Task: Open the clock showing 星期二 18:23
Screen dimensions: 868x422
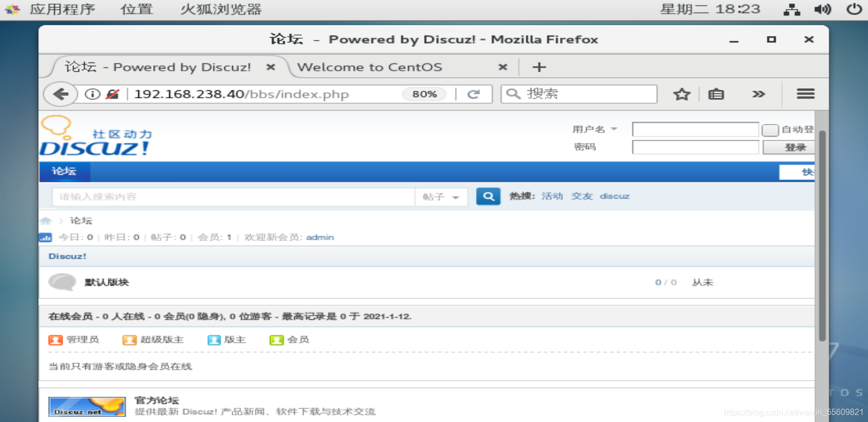Action: tap(710, 9)
